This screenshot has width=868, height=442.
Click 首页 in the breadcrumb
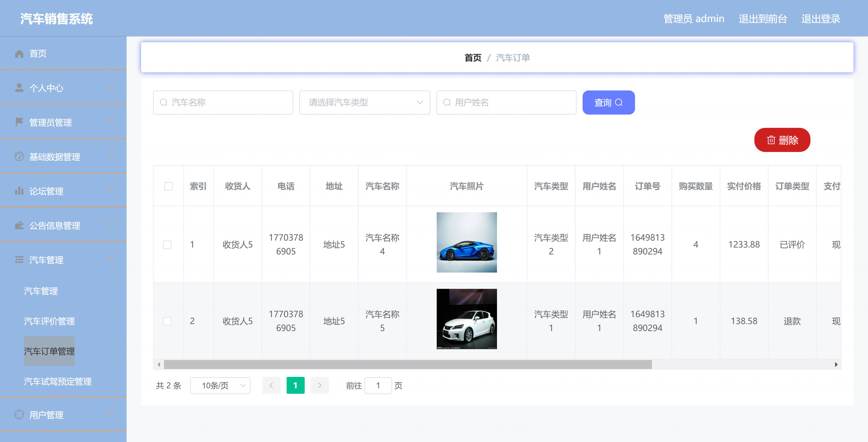point(473,58)
